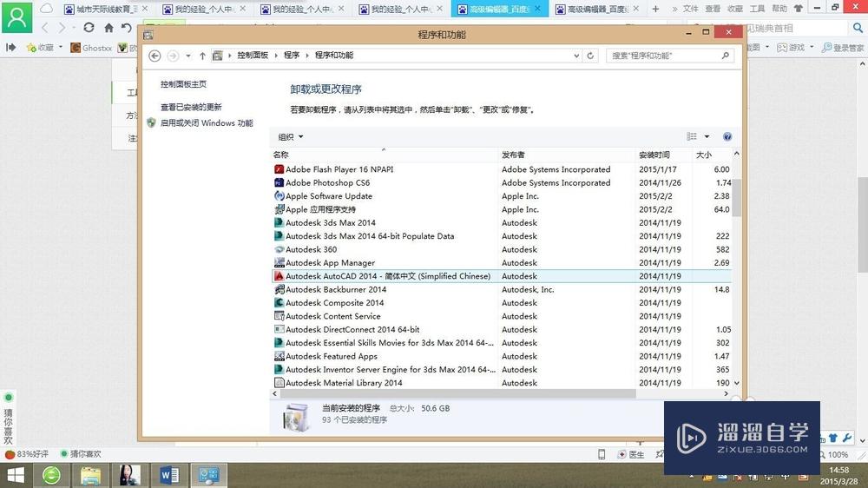Screen dimensions: 868x488
Task: Click the Autodesk Content Service icon
Action: pos(279,316)
